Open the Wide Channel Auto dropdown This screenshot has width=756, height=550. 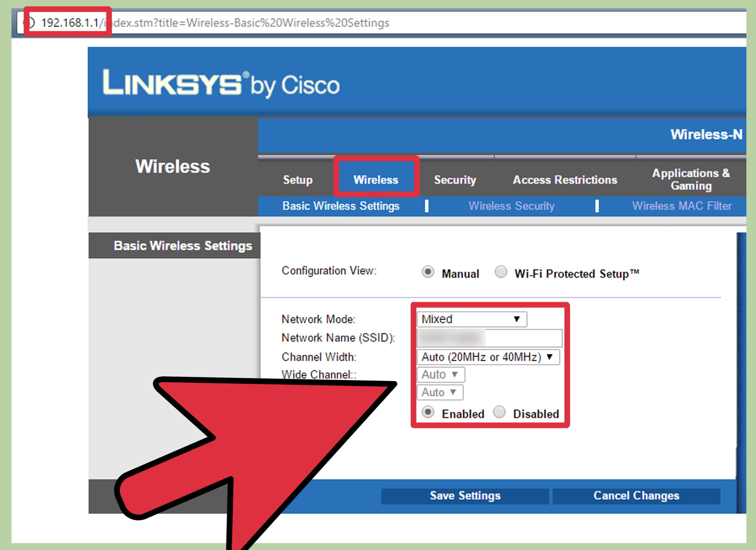pos(441,374)
